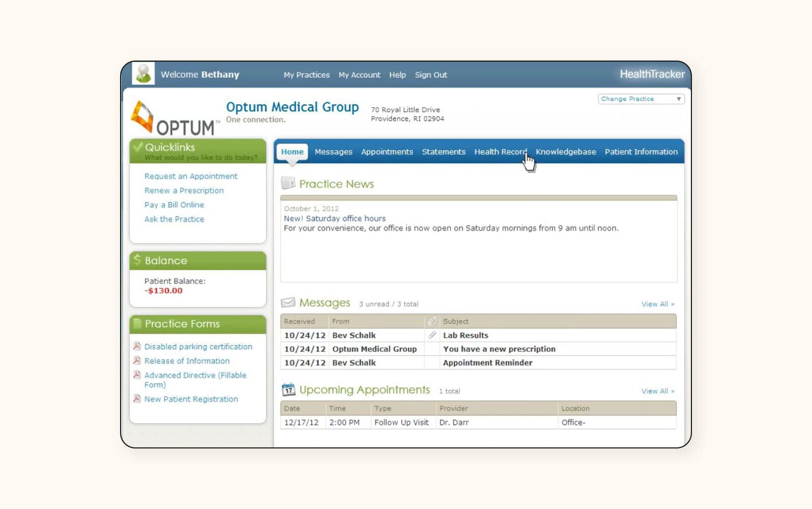
Task: Click PDF icon next to New Patient Registration
Action: coord(137,399)
